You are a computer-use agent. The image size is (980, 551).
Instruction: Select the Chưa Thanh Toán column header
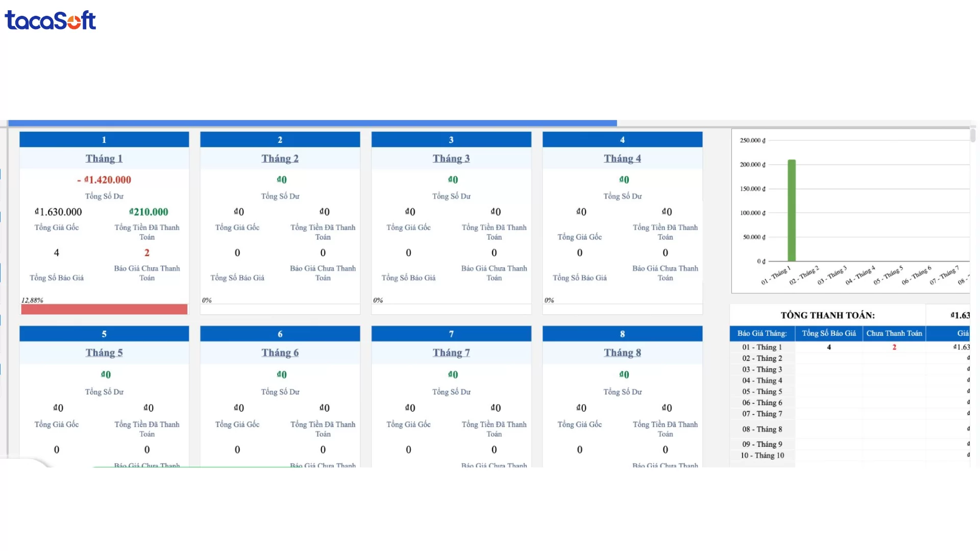894,334
